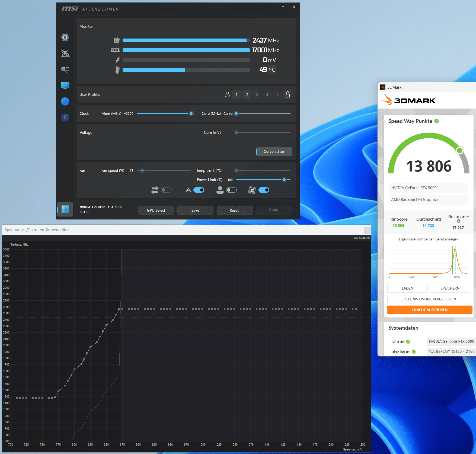
Task: Click the green check beside Speed Way Punkte
Action: point(437,121)
